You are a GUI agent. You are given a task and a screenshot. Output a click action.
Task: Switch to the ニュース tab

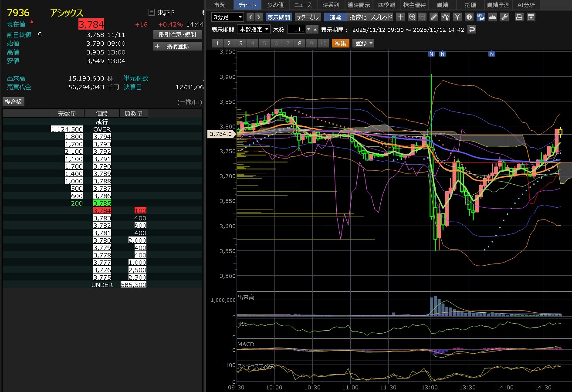click(303, 5)
